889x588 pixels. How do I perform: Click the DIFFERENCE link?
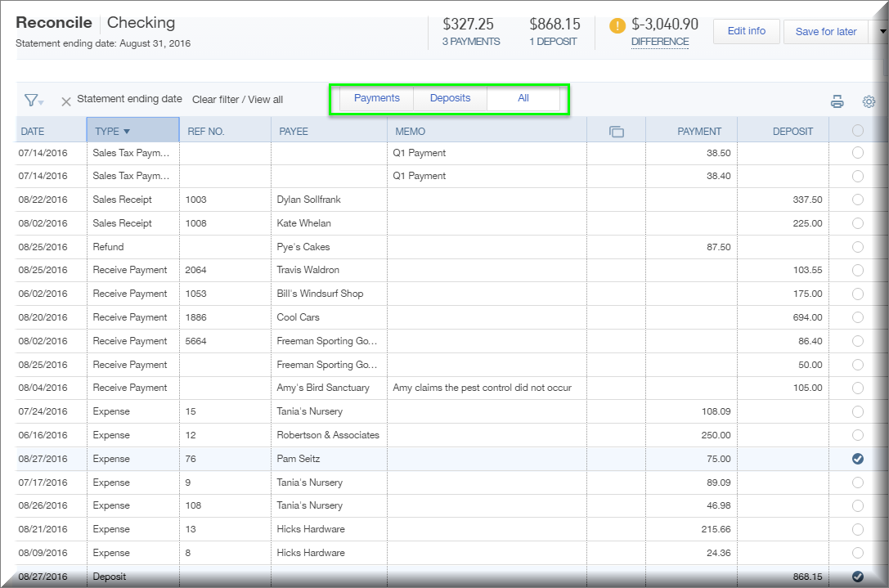coord(659,41)
